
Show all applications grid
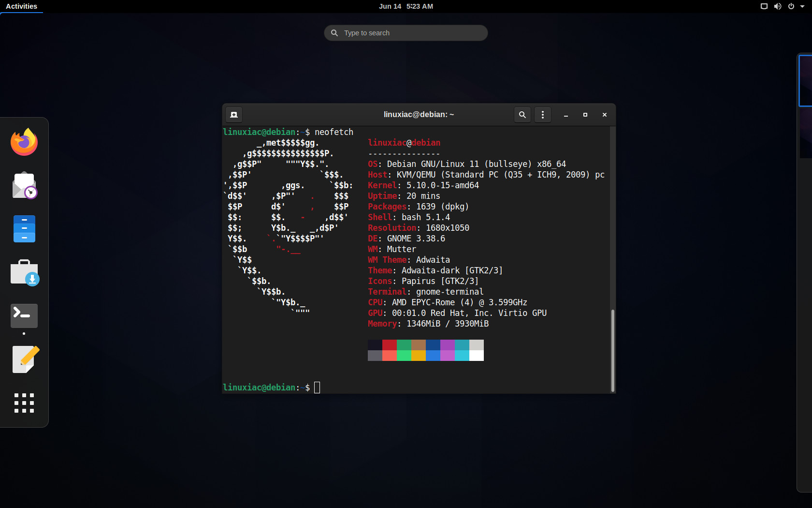(24, 403)
